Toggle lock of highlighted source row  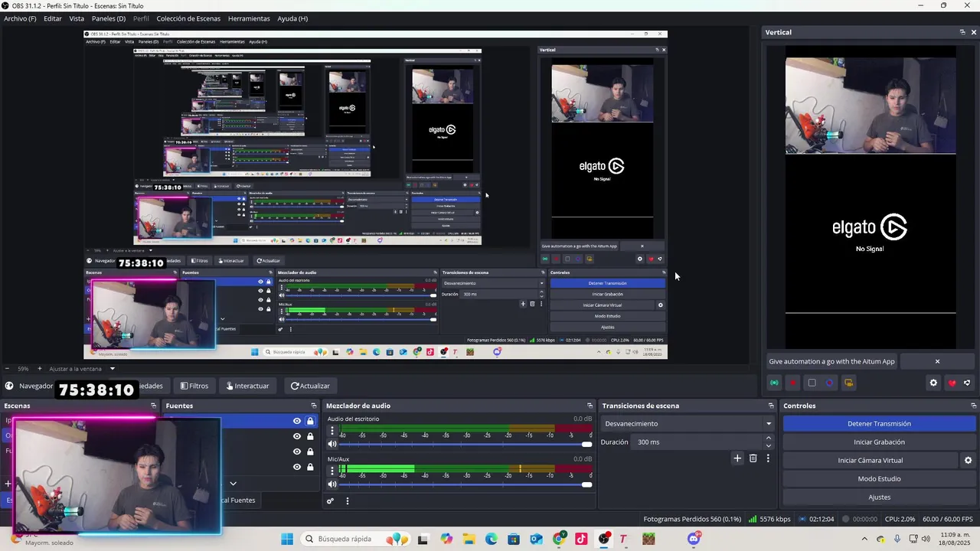(x=310, y=421)
